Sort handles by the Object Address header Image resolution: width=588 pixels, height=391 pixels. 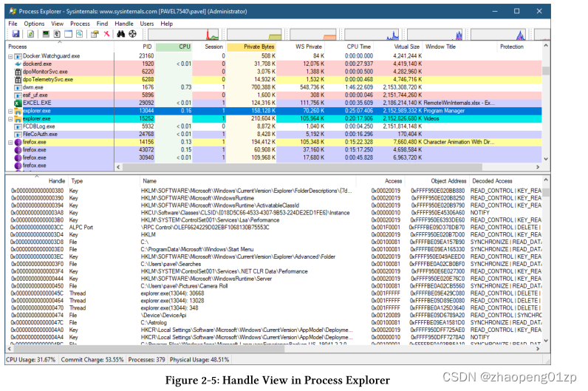pos(437,181)
